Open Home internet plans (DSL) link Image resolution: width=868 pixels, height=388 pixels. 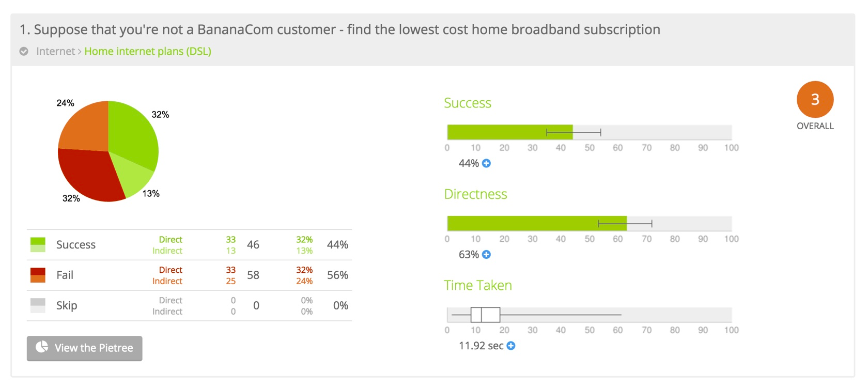(x=148, y=51)
